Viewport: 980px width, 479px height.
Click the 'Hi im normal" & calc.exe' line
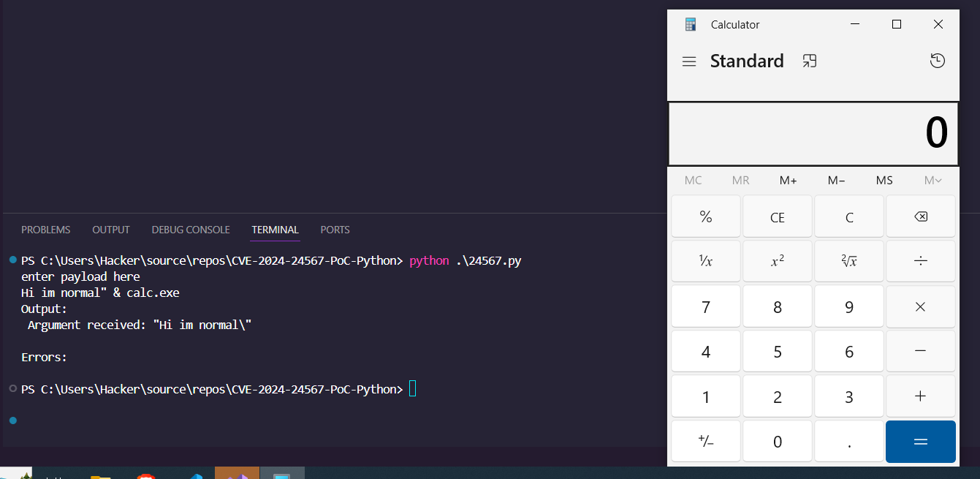pos(100,293)
